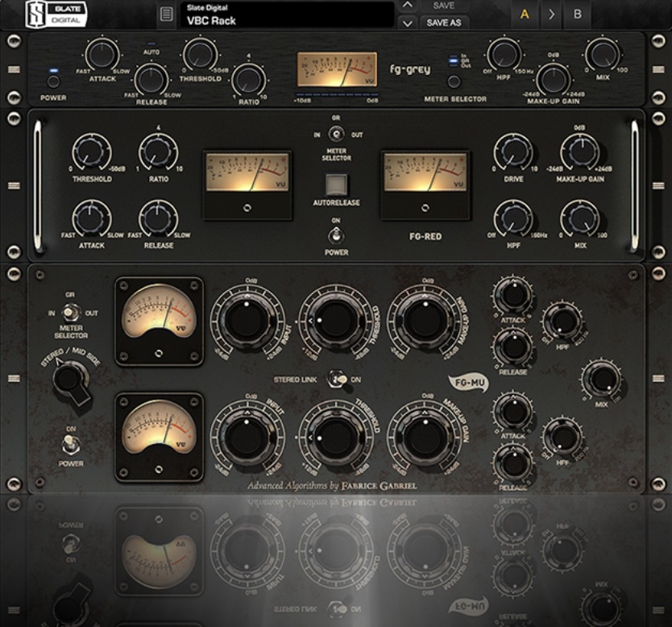The image size is (672, 627).
Task: Toggle the FG-Red AUTORELEASE button
Action: (337, 185)
